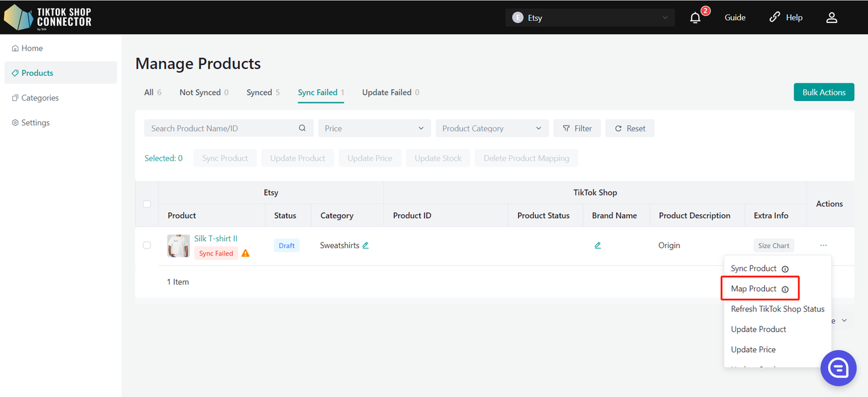
Task: Open the notifications bell
Action: (x=695, y=18)
